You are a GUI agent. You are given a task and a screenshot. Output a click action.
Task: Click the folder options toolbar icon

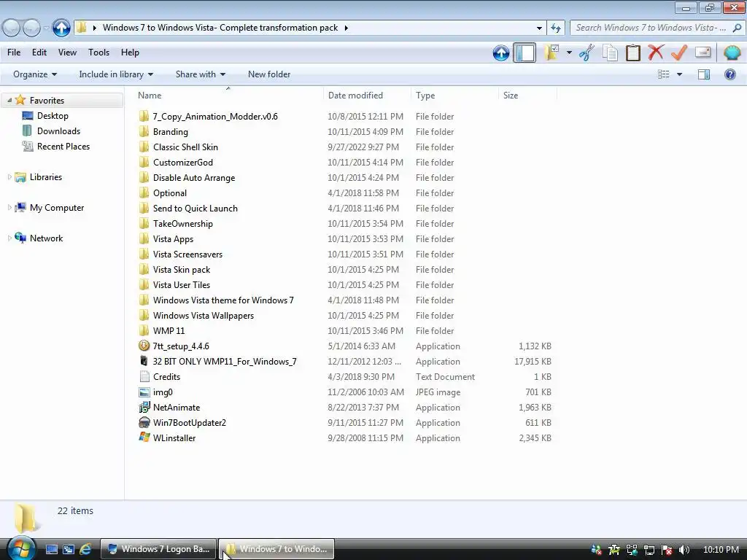(551, 52)
